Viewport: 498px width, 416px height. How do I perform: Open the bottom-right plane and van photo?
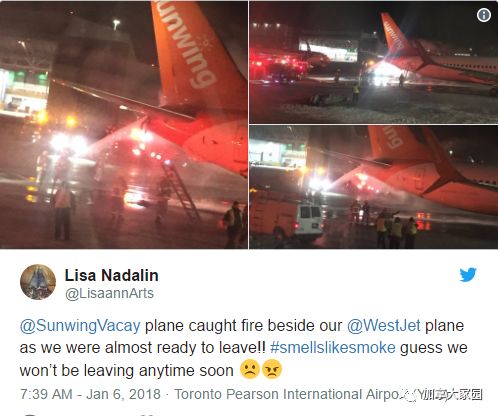[x=374, y=187]
